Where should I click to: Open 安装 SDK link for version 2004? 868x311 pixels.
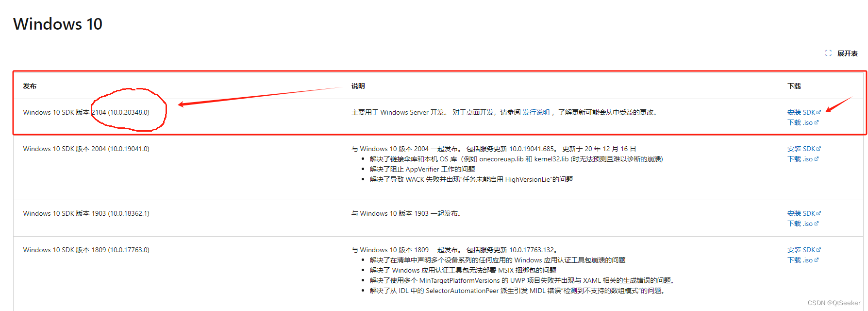[x=804, y=149]
